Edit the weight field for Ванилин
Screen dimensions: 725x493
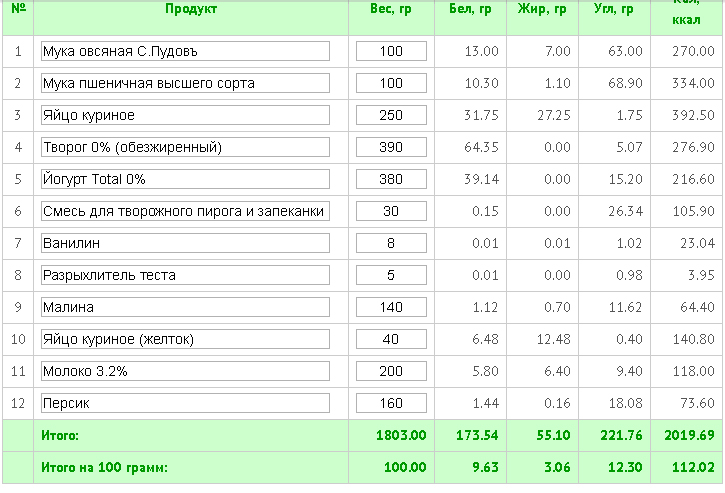tap(391, 243)
